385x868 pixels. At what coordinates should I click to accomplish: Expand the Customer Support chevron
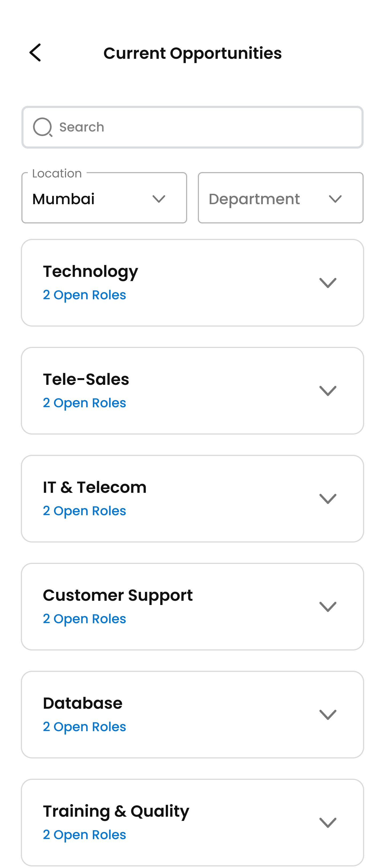pos(328,607)
